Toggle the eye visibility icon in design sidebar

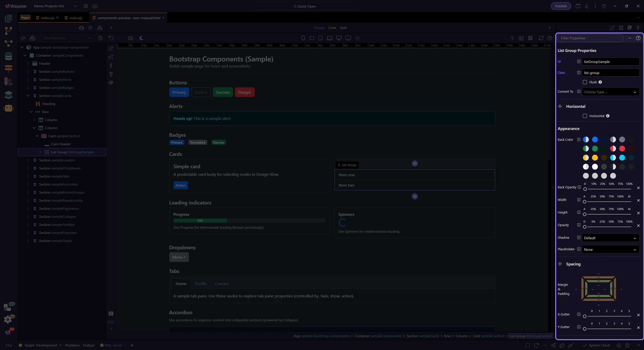point(111,83)
